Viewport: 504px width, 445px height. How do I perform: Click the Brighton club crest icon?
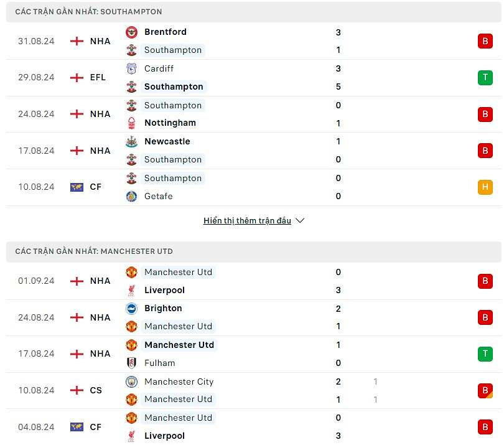131,308
